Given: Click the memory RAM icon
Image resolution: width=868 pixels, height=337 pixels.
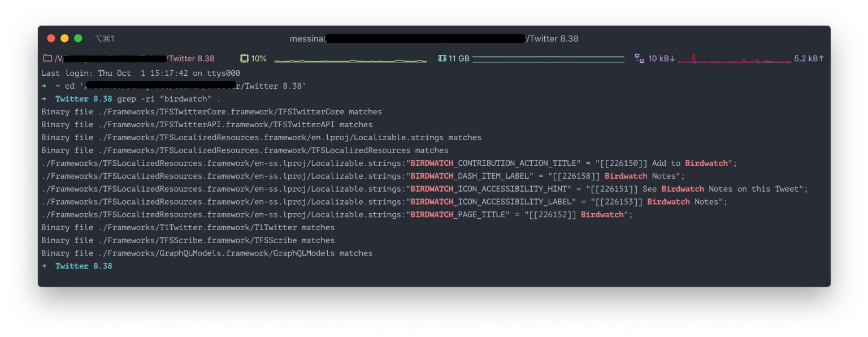Looking at the screenshot, I should click(x=442, y=58).
